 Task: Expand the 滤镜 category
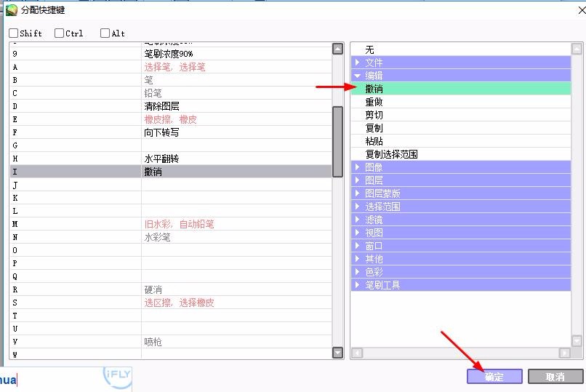357,220
